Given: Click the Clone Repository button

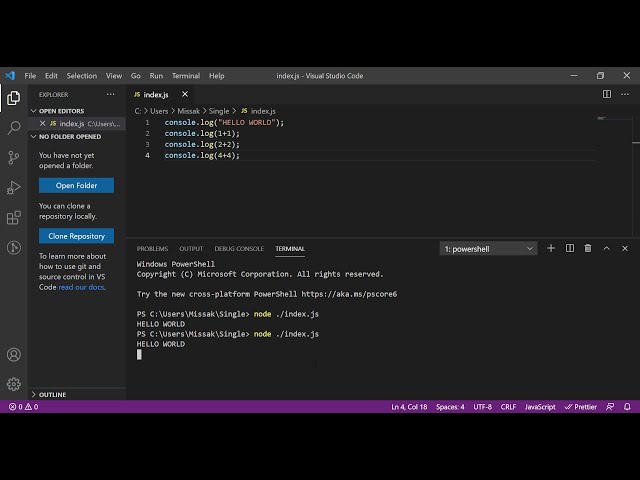Looking at the screenshot, I should [x=76, y=236].
